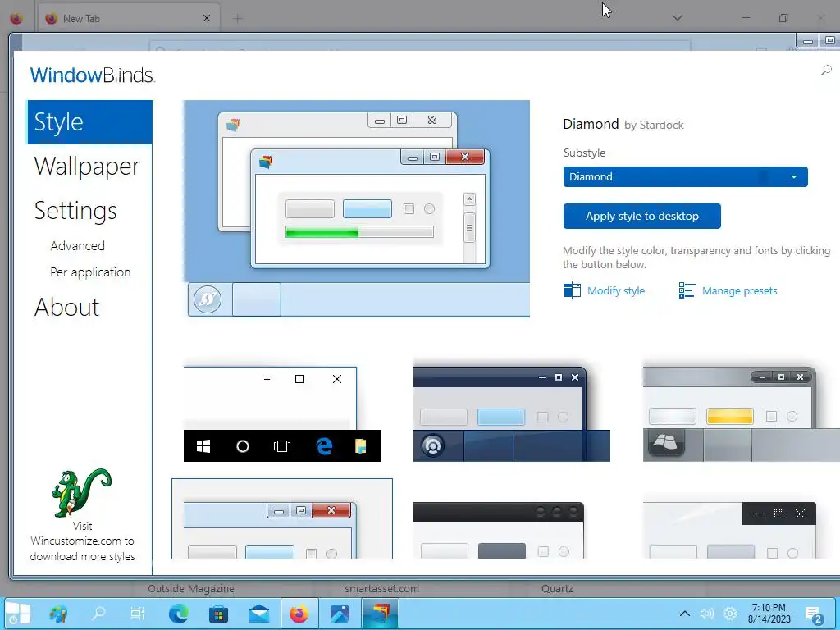
Task: Click the clock showing 7:10 PM
Action: pos(769,614)
